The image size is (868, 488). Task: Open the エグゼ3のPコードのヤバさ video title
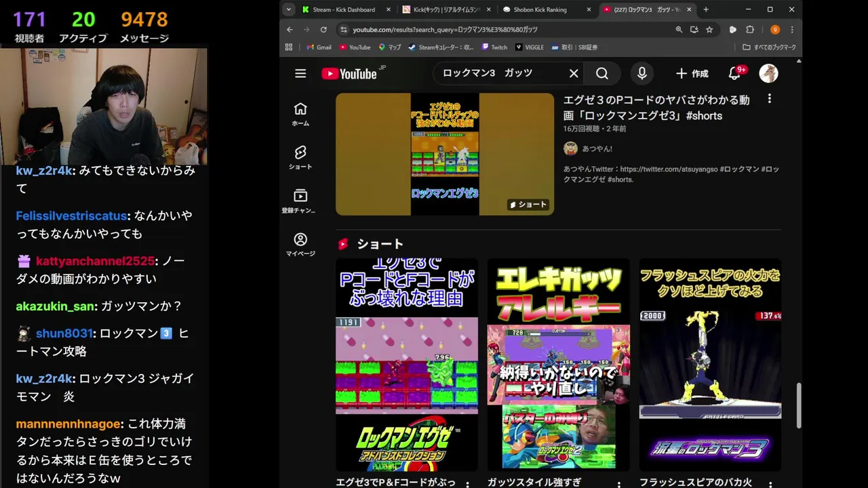[x=656, y=108]
